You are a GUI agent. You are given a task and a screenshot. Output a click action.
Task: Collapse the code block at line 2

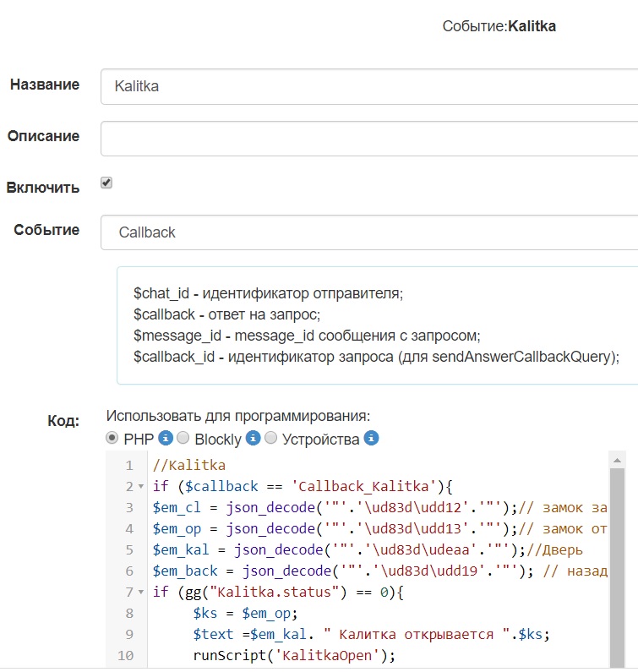[139, 487]
